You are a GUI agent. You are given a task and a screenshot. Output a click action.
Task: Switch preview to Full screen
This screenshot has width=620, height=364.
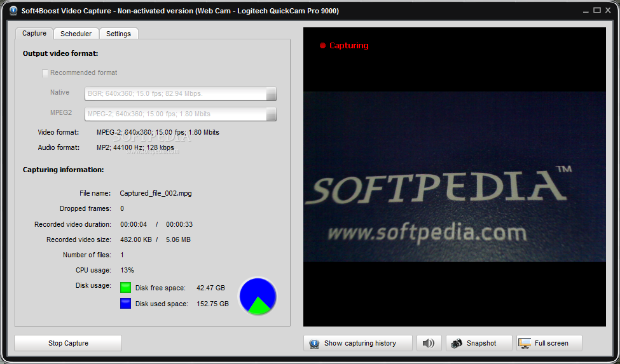[x=549, y=343]
